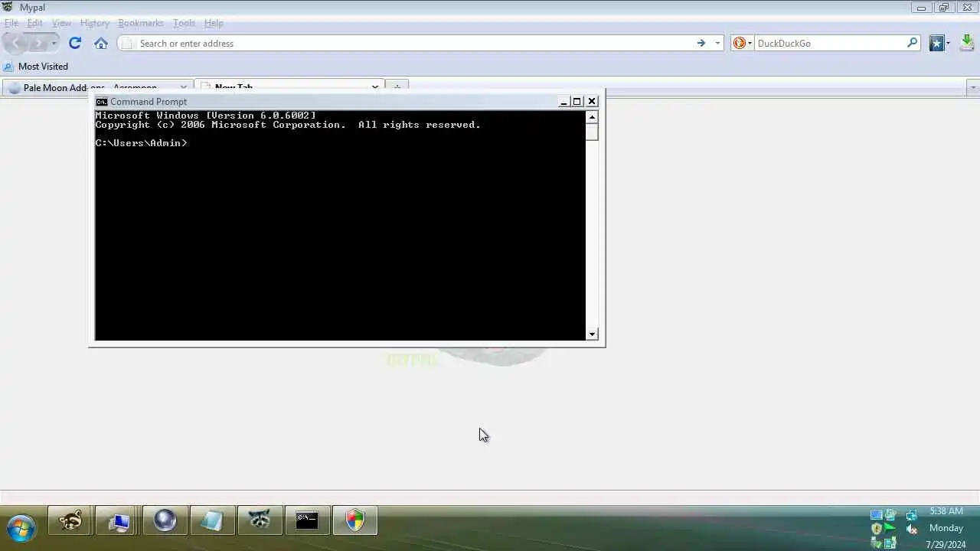Viewport: 980px width, 551px height.
Task: Open first raccoon icon in taskbar
Action: pos(70,520)
